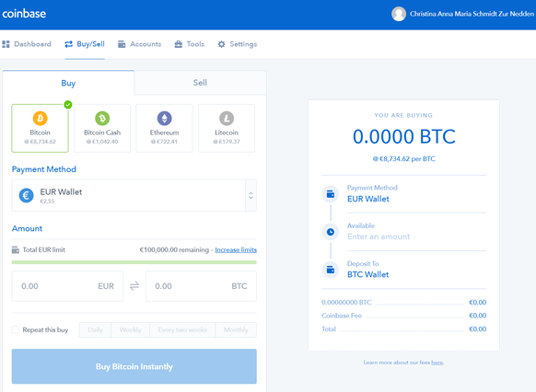Click the Dashboard grid icon

(6, 44)
